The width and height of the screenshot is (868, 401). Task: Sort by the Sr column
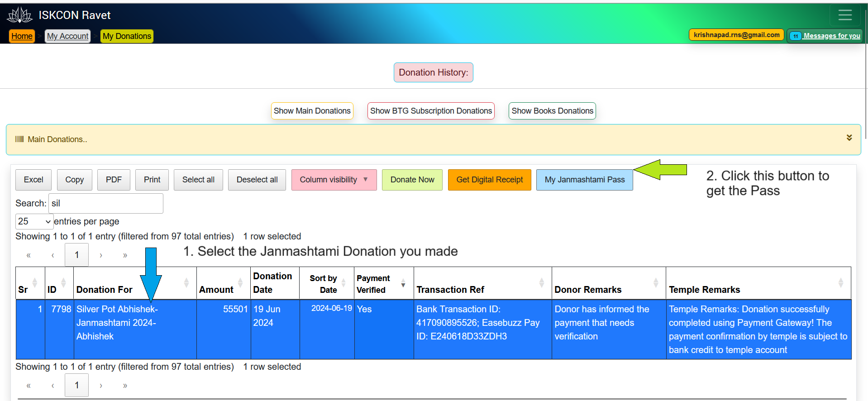(30, 283)
